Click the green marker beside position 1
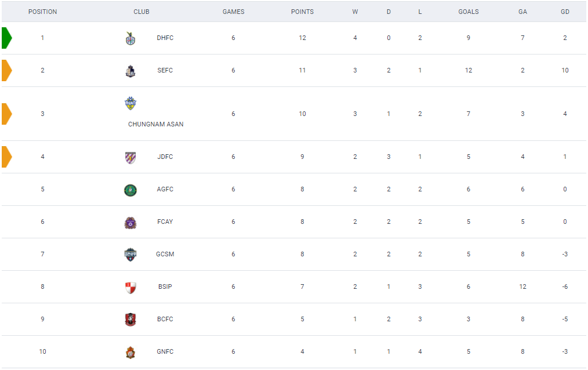The image size is (588, 370). [6, 38]
